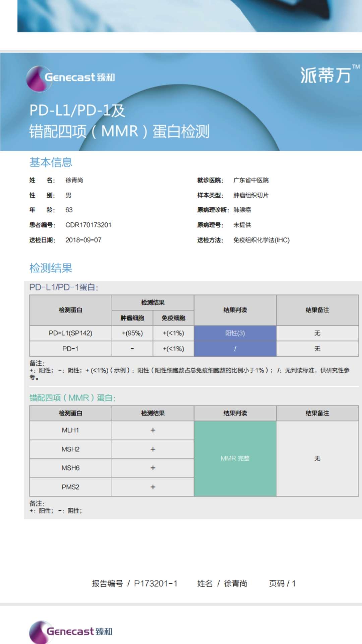362x644 pixels.
Task: Click the 肿瘤细胞 column header
Action: click(132, 318)
